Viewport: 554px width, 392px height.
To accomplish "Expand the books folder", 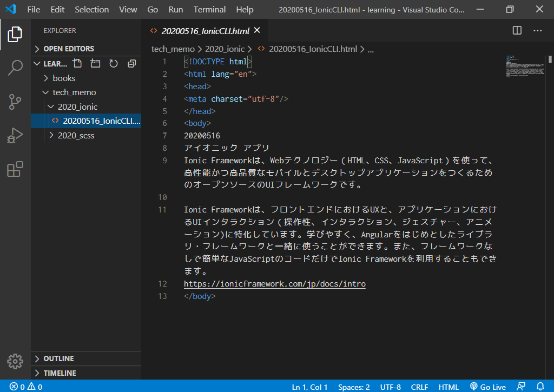I will (86, 78).
